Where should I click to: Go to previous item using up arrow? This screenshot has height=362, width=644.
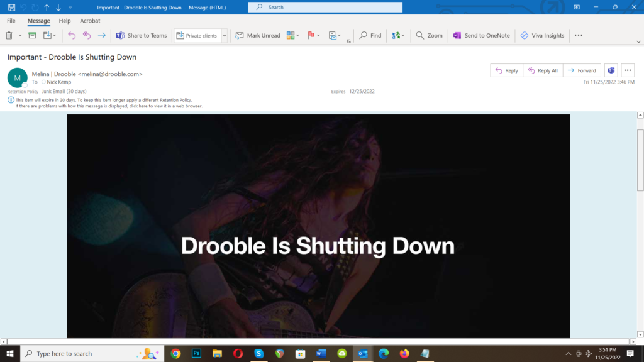[47, 8]
